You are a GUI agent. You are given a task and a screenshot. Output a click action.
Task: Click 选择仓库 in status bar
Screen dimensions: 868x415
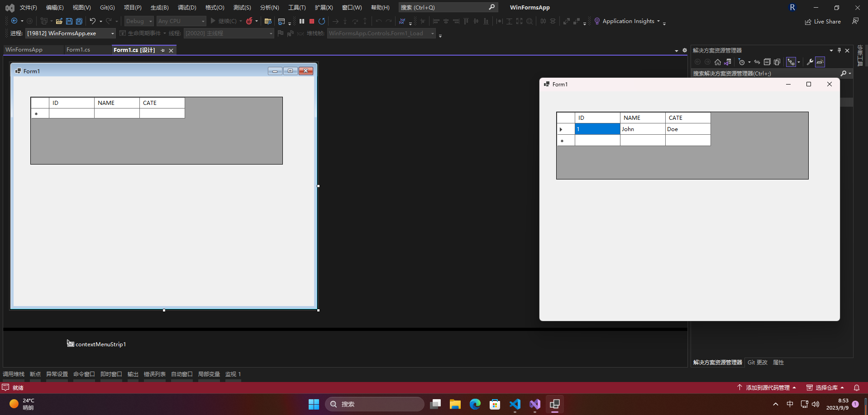[825, 388]
